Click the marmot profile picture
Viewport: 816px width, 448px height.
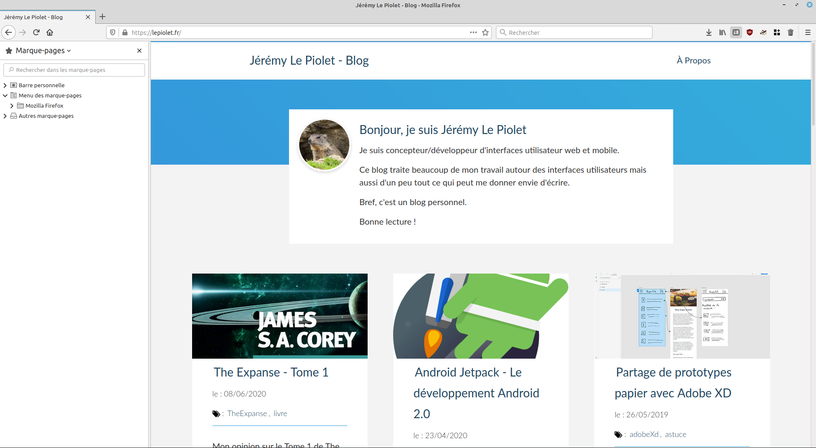pos(324,145)
